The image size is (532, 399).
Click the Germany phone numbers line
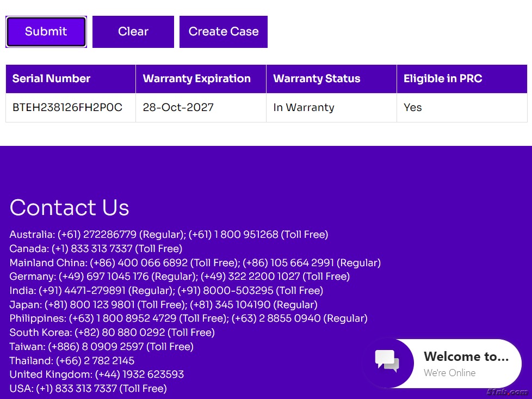click(180, 277)
